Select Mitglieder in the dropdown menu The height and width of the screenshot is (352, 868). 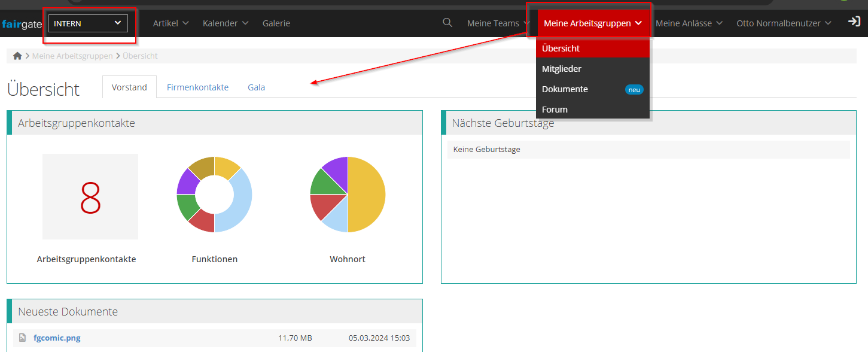pyautogui.click(x=593, y=69)
